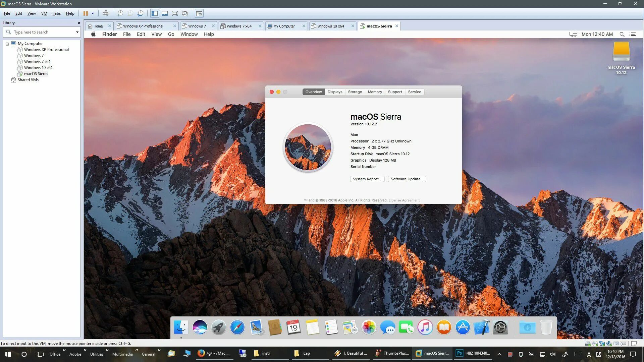Select Windows 10 x64 in the library

pos(38,68)
